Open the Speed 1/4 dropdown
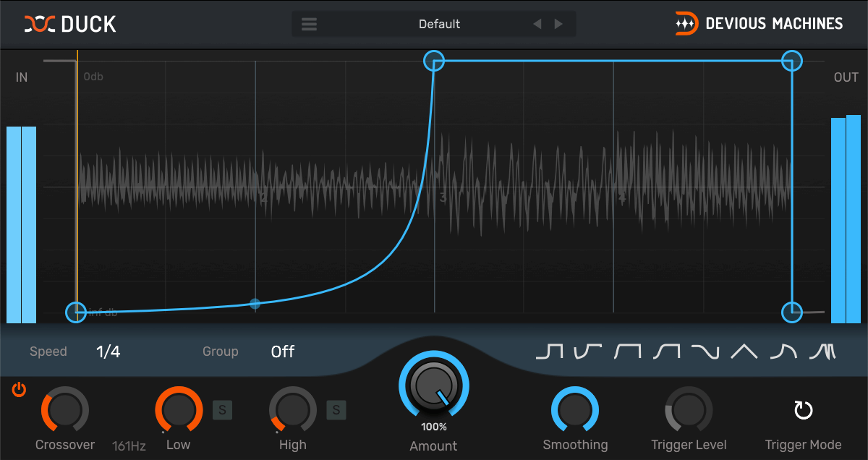The width and height of the screenshot is (868, 460). click(x=109, y=352)
